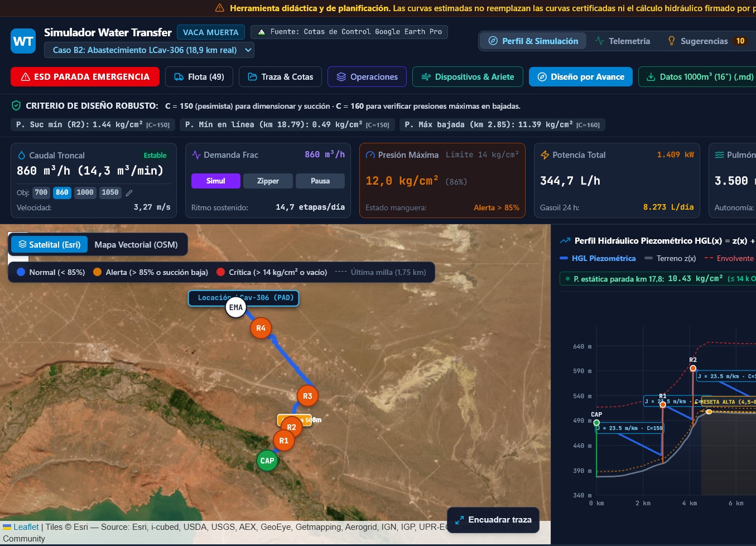Select Pausa frac demand mode
The height and width of the screenshot is (546, 756).
[x=320, y=181]
